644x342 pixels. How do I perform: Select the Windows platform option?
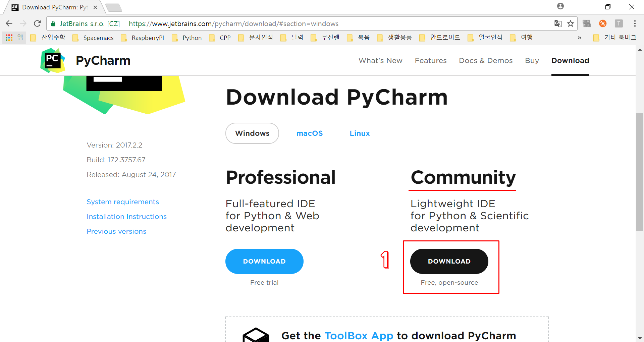[252, 133]
